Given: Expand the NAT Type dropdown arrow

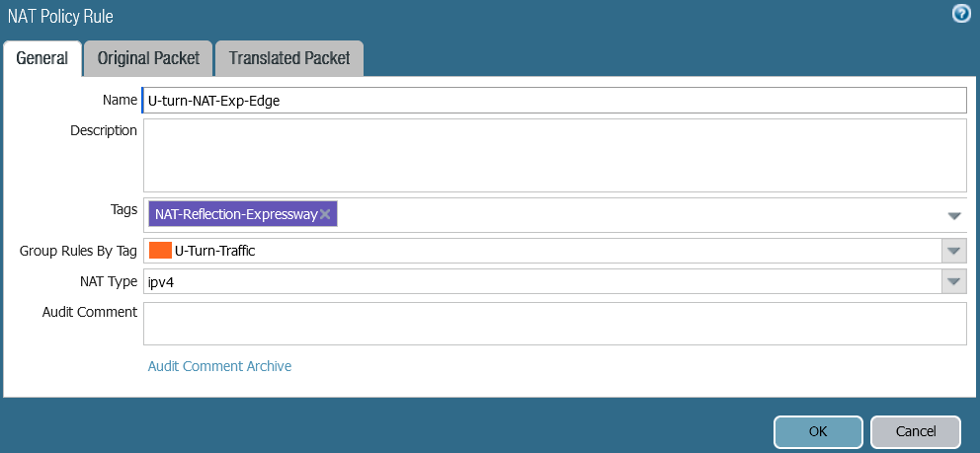Looking at the screenshot, I should click(x=953, y=282).
